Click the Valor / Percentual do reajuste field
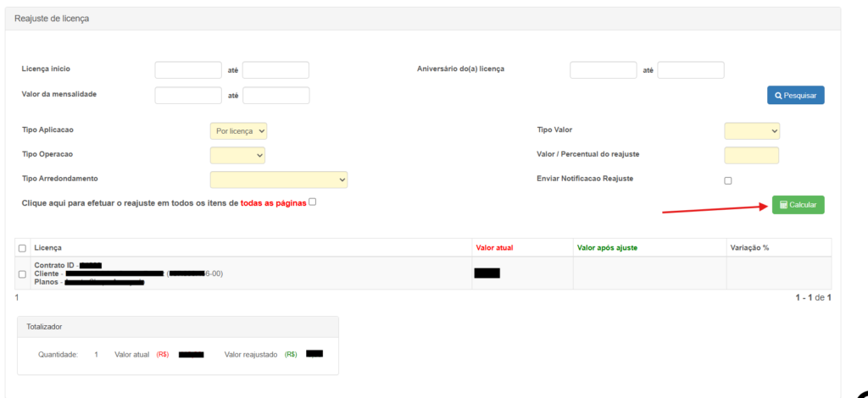 pyautogui.click(x=751, y=156)
